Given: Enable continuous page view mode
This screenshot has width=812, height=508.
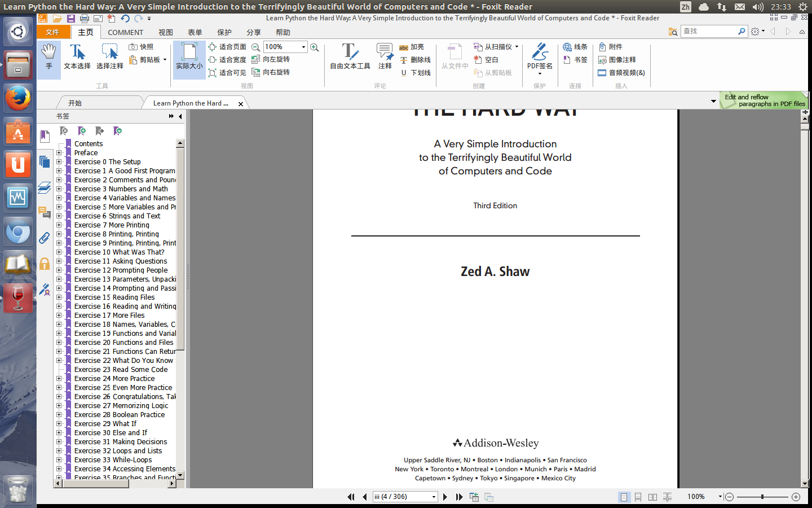Looking at the screenshot, I should tap(638, 497).
